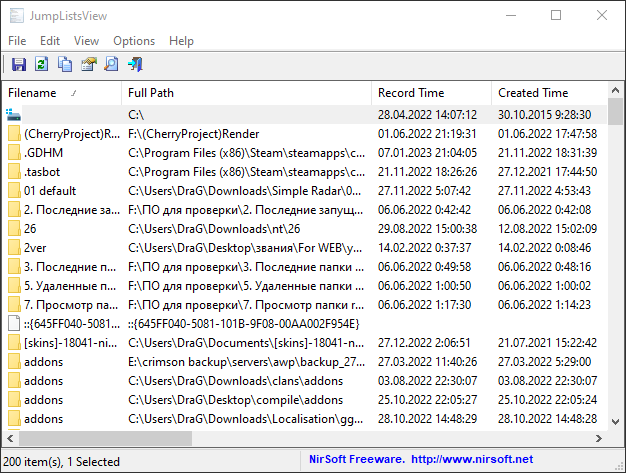Click the vertical scrollbar down arrow
Image resolution: width=626 pixels, height=473 pixels.
(x=616, y=421)
